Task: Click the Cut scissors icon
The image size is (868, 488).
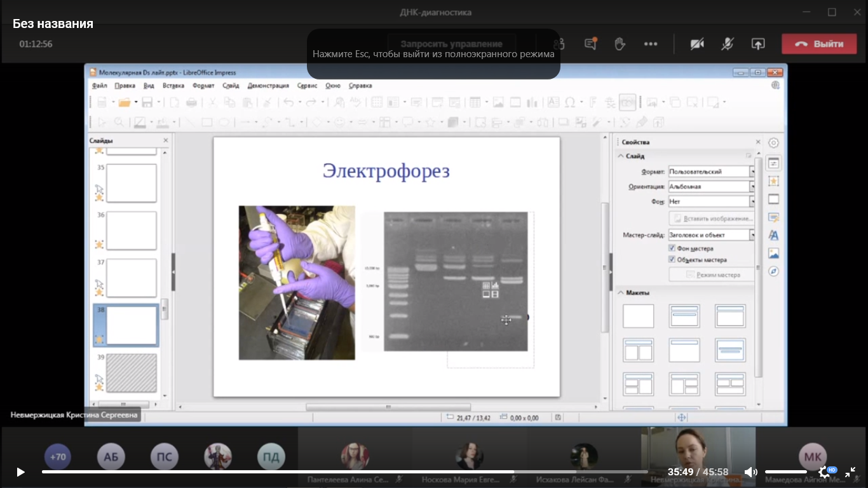Action: [213, 102]
